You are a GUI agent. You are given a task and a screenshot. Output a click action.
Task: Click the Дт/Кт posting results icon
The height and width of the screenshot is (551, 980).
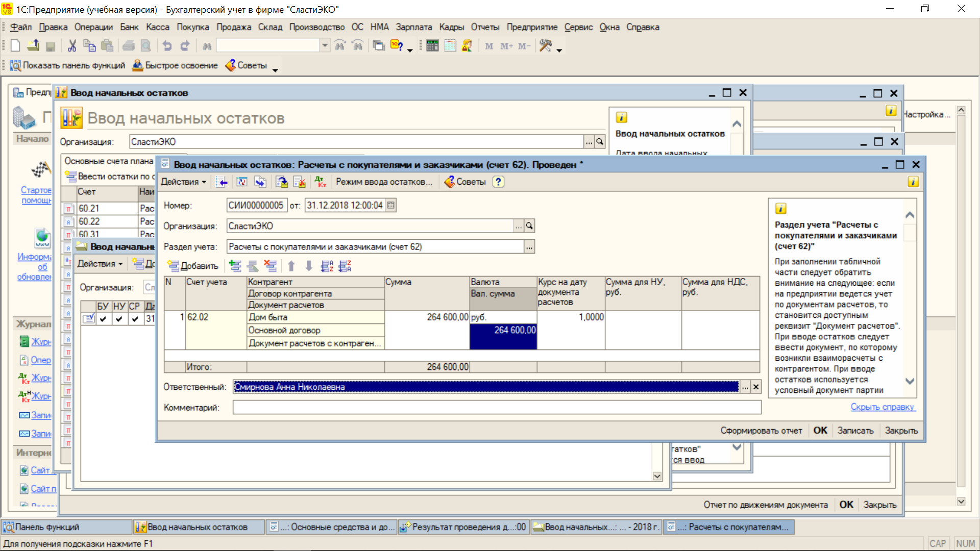click(320, 182)
